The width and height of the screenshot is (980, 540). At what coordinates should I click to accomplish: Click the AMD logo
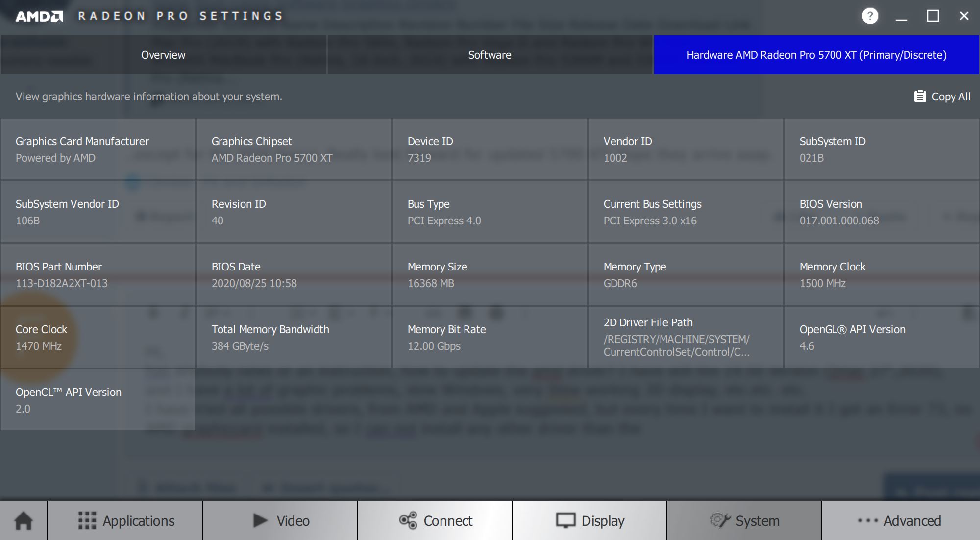pyautogui.click(x=39, y=16)
